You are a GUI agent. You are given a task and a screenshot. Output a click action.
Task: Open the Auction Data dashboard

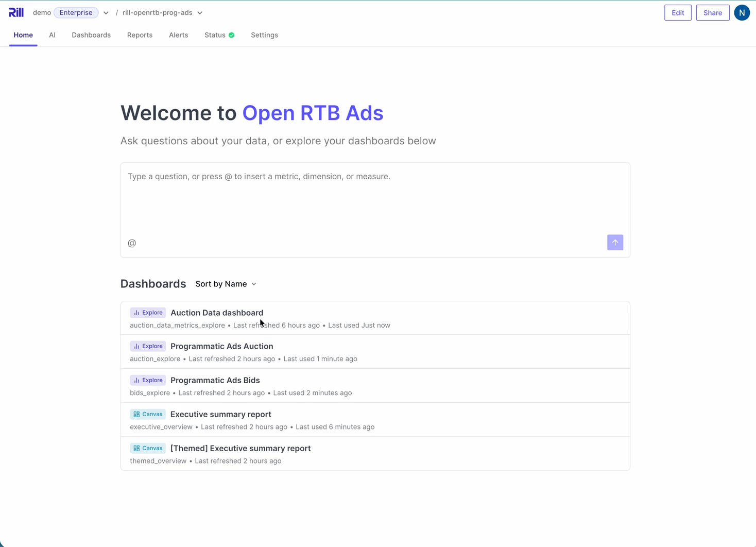click(x=375, y=318)
